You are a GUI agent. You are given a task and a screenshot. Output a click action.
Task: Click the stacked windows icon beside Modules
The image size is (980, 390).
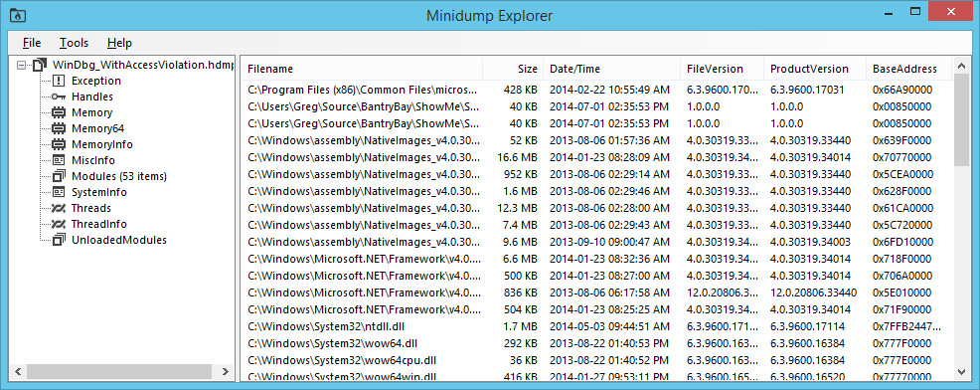point(58,176)
